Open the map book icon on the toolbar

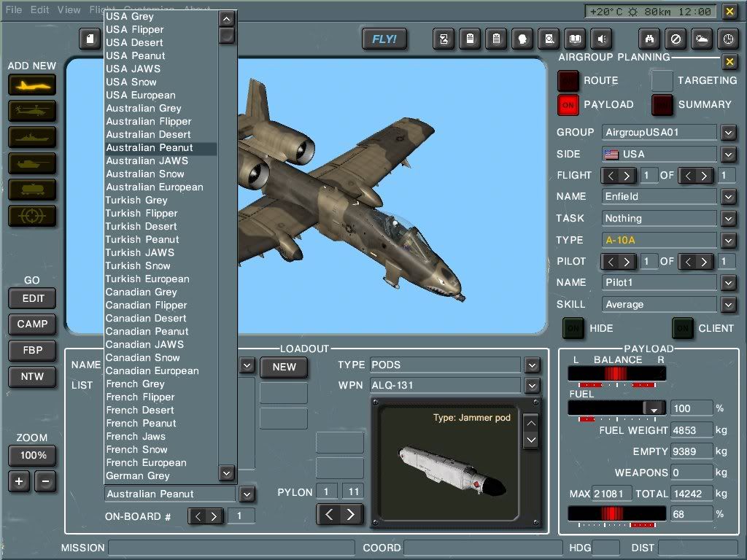(576, 39)
